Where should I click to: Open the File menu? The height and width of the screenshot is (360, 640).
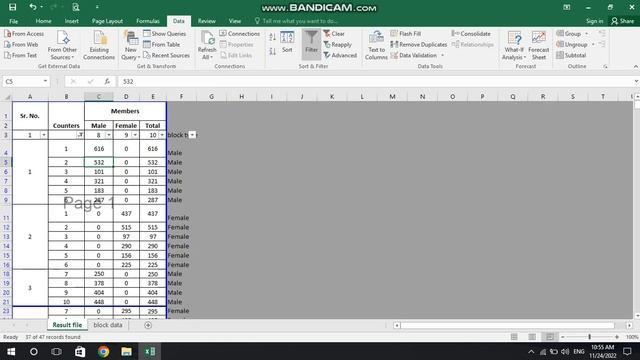[13, 21]
